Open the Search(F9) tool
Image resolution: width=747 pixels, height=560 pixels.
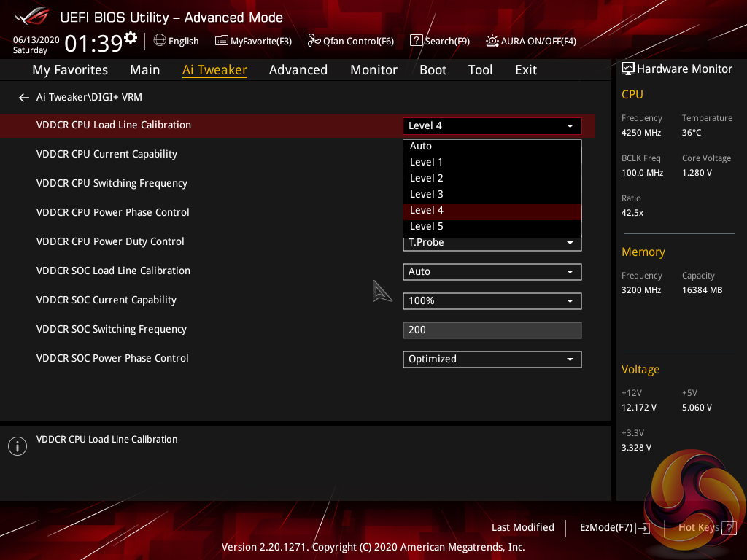click(x=439, y=41)
